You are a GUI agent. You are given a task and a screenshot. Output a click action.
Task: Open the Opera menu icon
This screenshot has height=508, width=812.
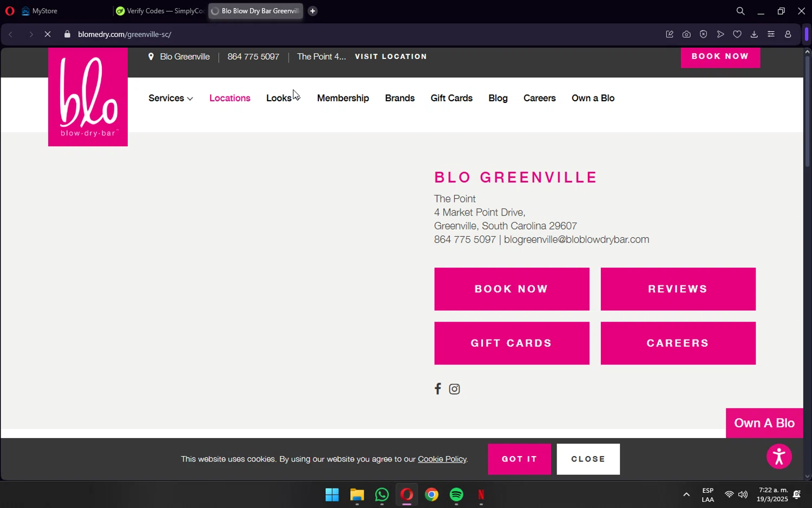point(10,11)
